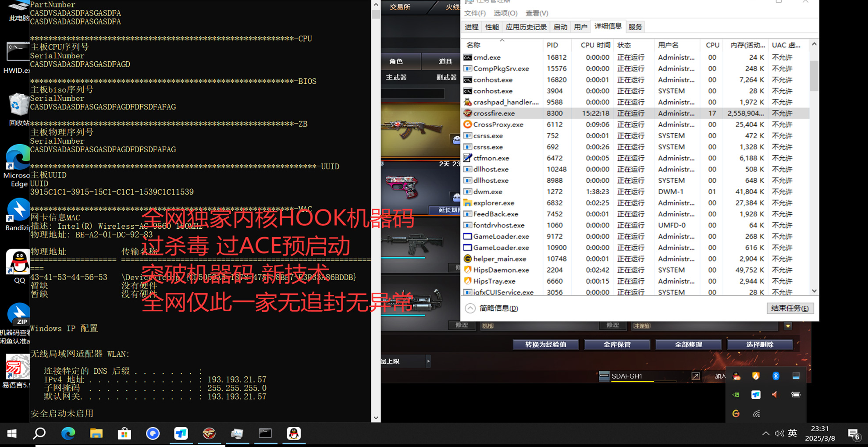Click the command prompt taskbar icon
The width and height of the screenshot is (868, 447).
click(265, 433)
